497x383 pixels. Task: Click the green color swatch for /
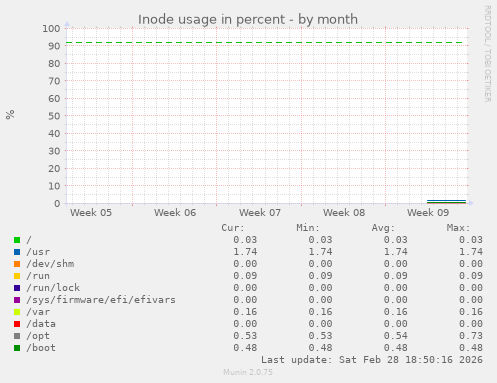(x=17, y=240)
